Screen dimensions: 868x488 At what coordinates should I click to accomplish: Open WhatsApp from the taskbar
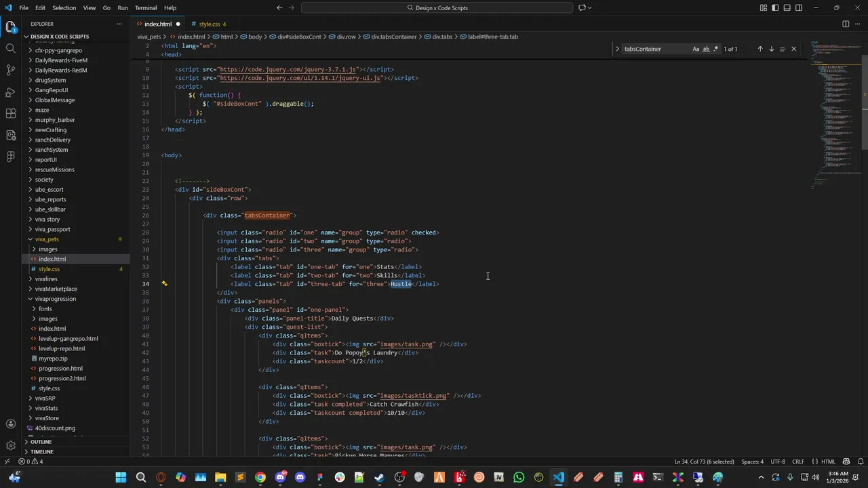point(519,477)
